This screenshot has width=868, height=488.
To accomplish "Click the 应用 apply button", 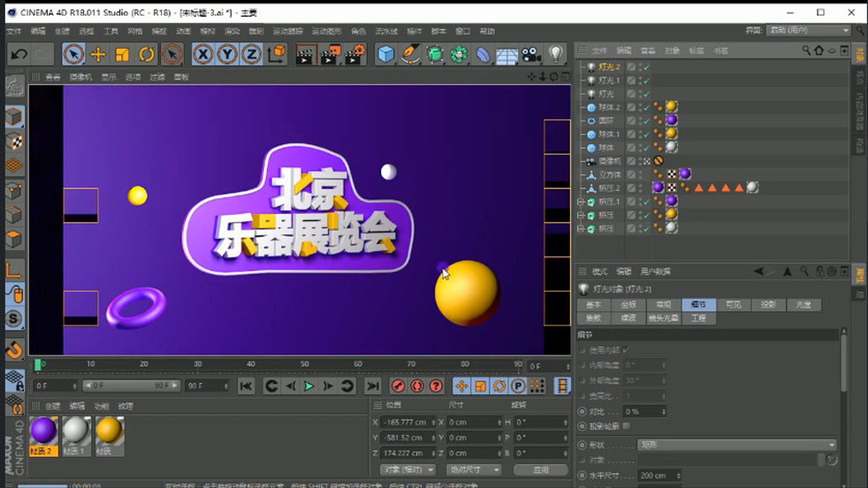I will (540, 469).
